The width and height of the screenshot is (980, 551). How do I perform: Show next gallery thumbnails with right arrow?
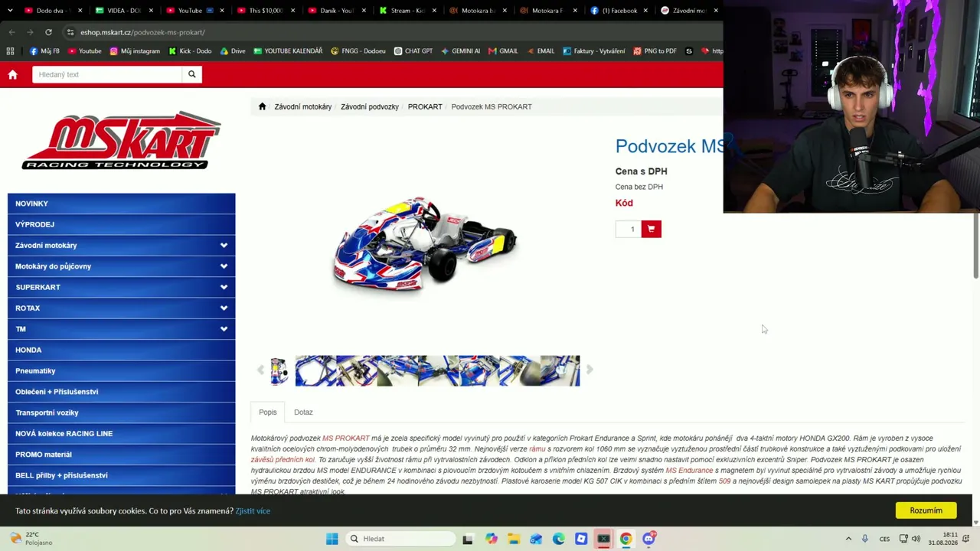(x=590, y=370)
